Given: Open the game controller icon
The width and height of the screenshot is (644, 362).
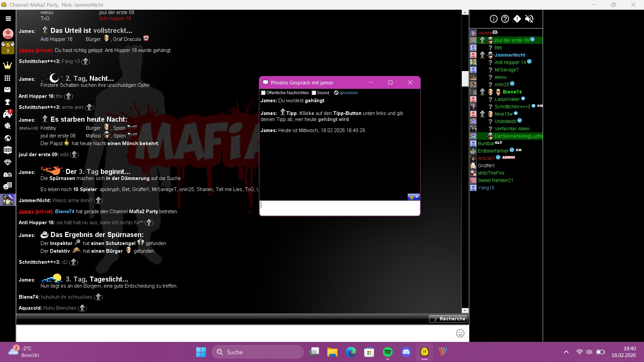Looking at the screenshot, I should pyautogui.click(x=7, y=114).
